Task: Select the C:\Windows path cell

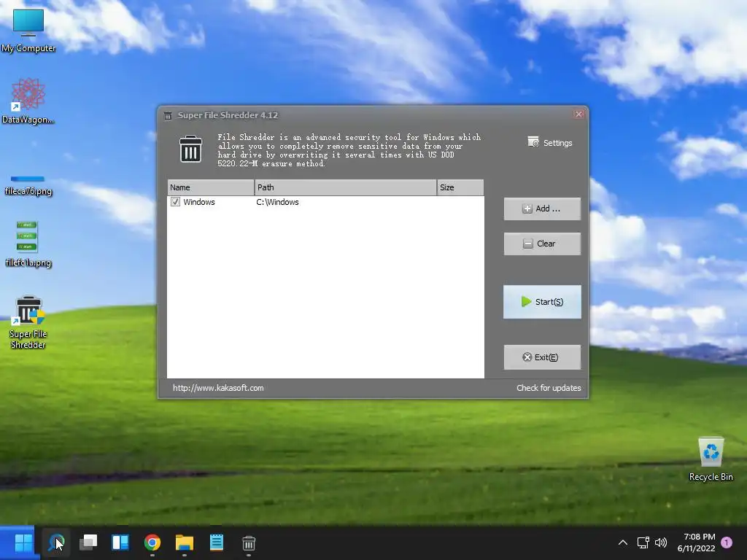Action: coord(278,202)
